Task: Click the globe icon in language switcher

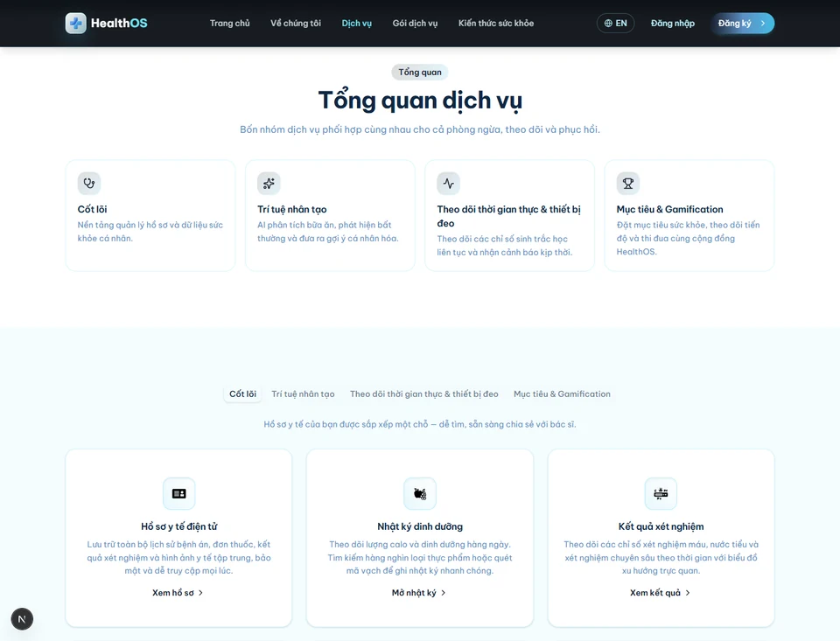Action: tap(608, 23)
